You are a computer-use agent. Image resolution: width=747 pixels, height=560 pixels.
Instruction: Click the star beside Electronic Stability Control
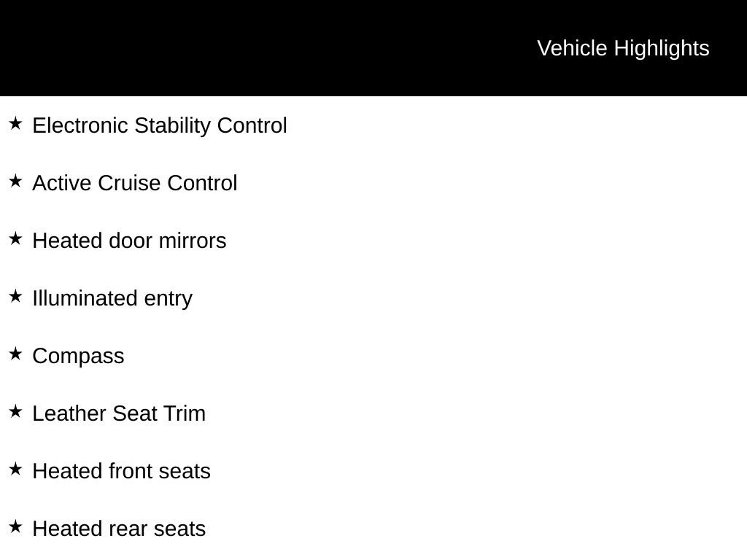15,124
